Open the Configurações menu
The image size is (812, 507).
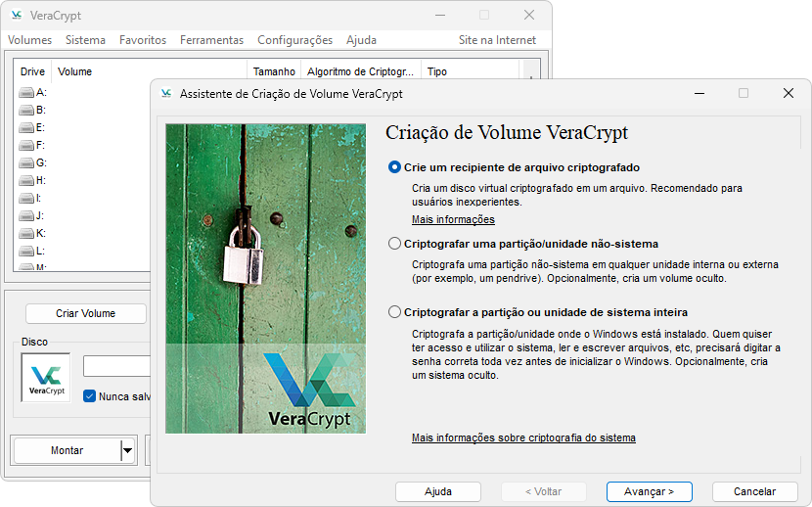(x=295, y=40)
